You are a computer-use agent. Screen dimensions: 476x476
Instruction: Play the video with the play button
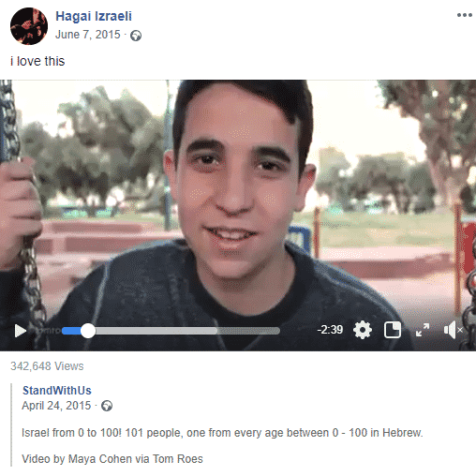click(x=21, y=331)
